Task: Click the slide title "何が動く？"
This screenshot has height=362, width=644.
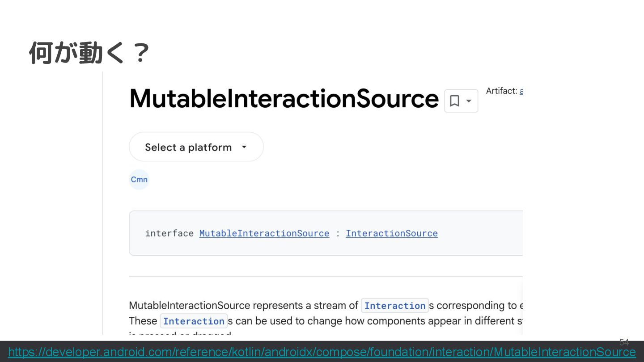Action: (x=89, y=53)
